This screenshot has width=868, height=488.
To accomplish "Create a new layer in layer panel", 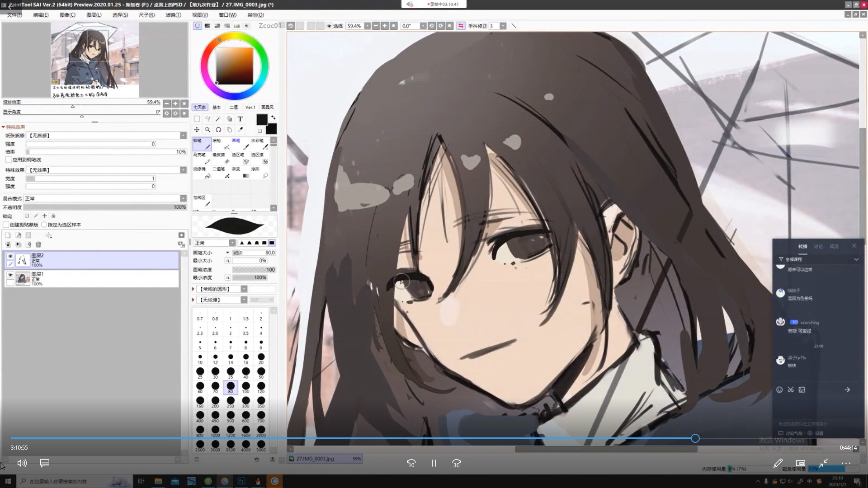I will click(8, 235).
